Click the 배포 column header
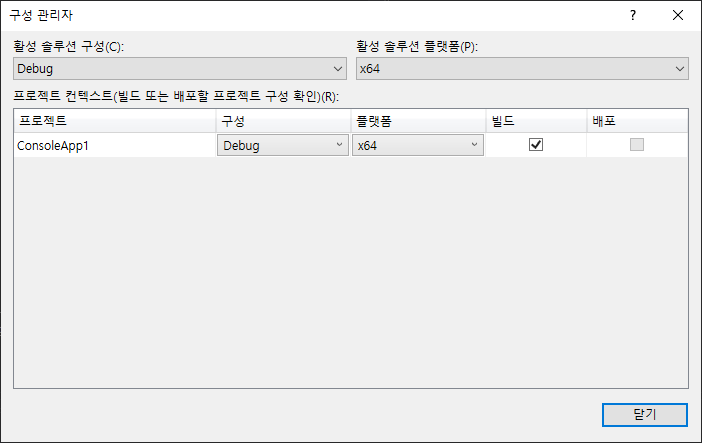The width and height of the screenshot is (702, 443). (x=637, y=121)
